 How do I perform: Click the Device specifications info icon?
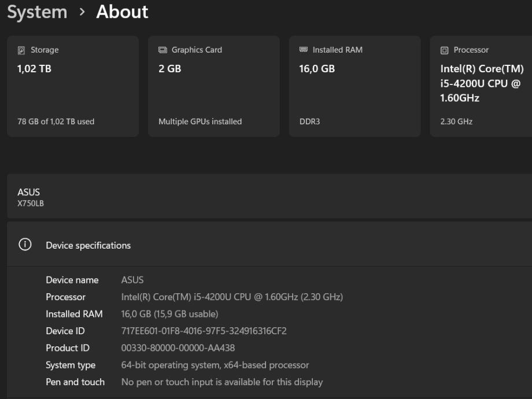(25, 245)
